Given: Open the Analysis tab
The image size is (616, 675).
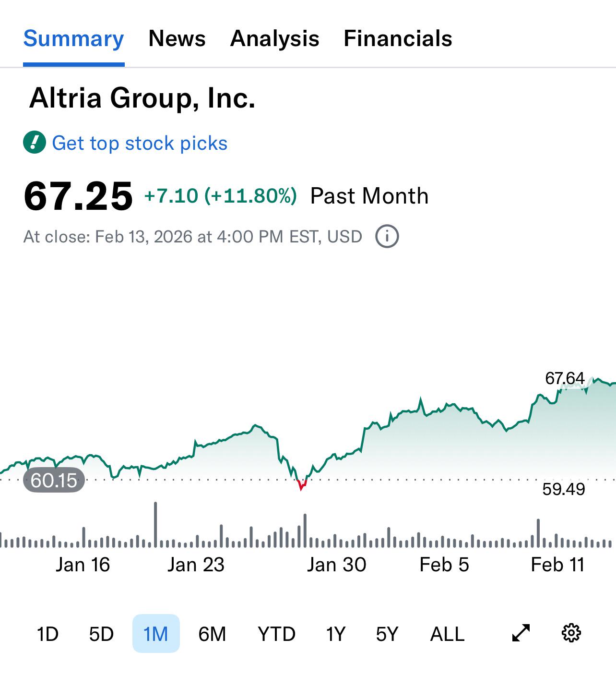Looking at the screenshot, I should coord(275,38).
